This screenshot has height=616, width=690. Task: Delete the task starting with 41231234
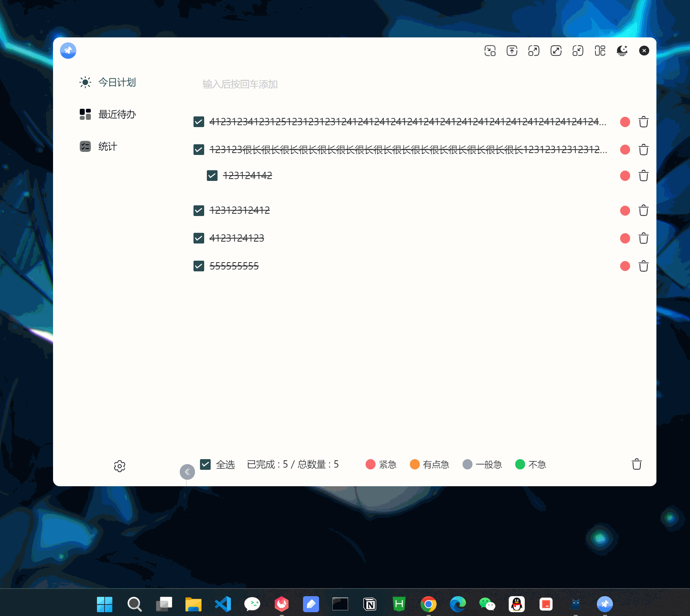click(643, 122)
